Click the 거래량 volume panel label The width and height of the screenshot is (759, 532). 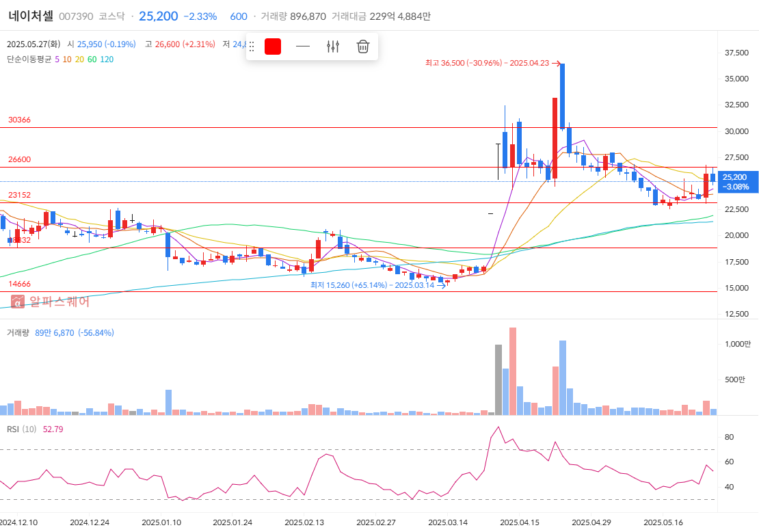18,332
